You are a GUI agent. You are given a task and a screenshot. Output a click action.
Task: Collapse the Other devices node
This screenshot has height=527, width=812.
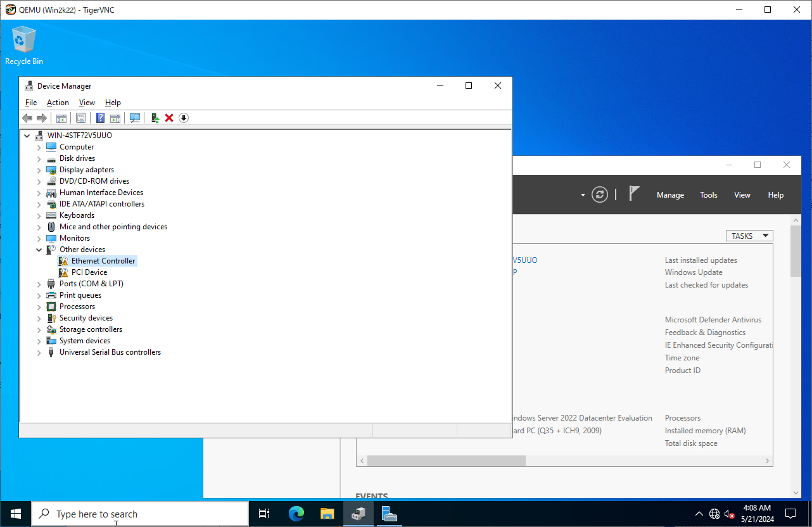click(x=39, y=250)
